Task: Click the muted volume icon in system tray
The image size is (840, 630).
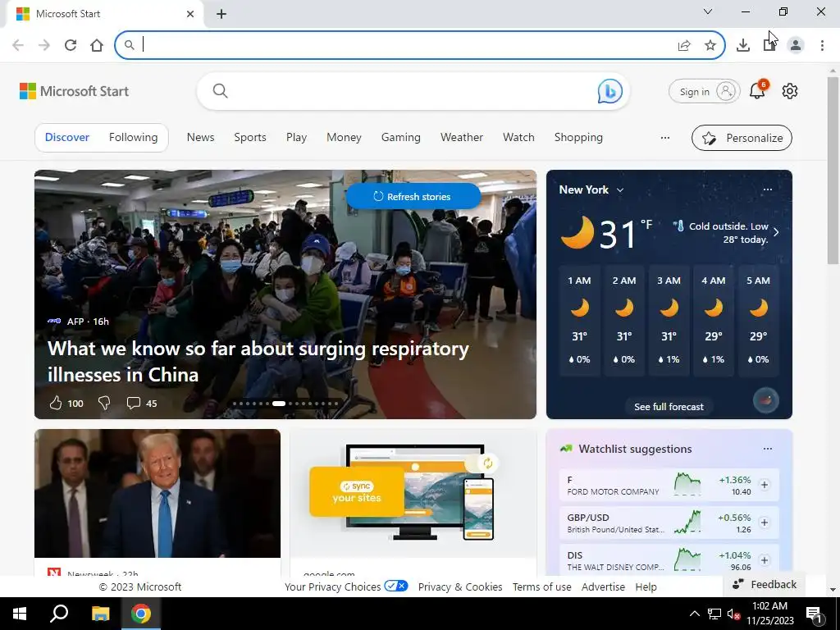Action: point(733,614)
